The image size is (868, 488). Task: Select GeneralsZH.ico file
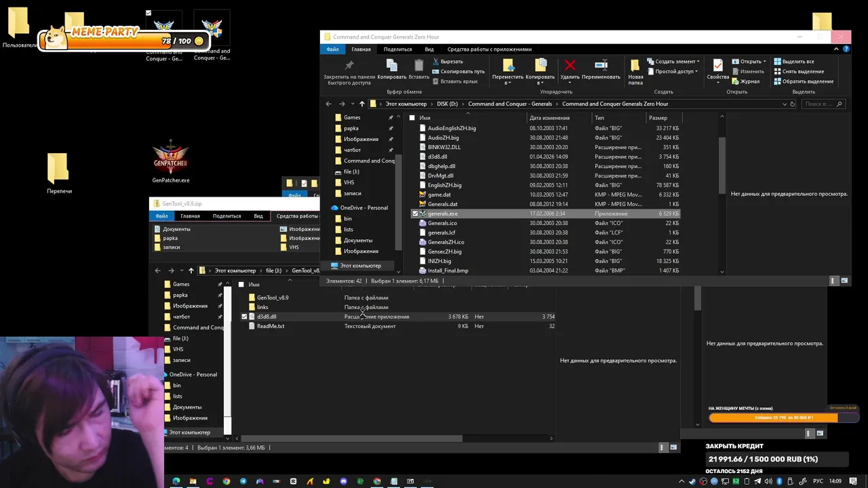[446, 242]
